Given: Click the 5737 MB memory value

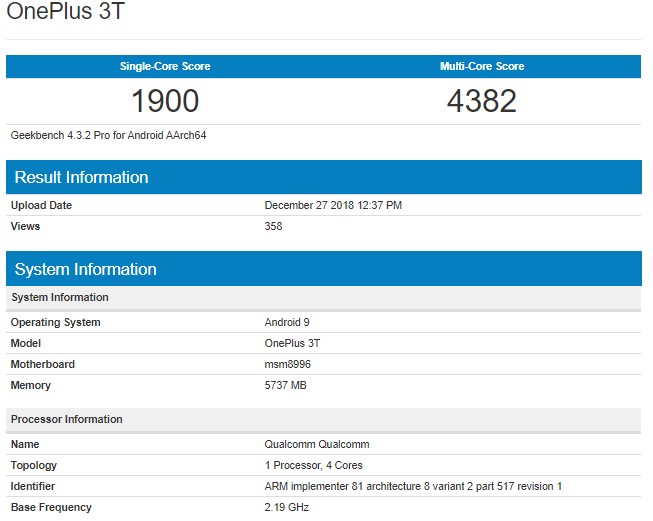Looking at the screenshot, I should (285, 385).
